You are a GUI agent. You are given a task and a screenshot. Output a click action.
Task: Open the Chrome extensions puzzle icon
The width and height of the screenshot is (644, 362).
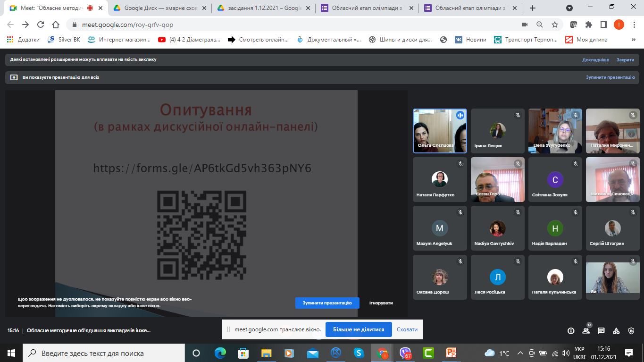pyautogui.click(x=588, y=25)
